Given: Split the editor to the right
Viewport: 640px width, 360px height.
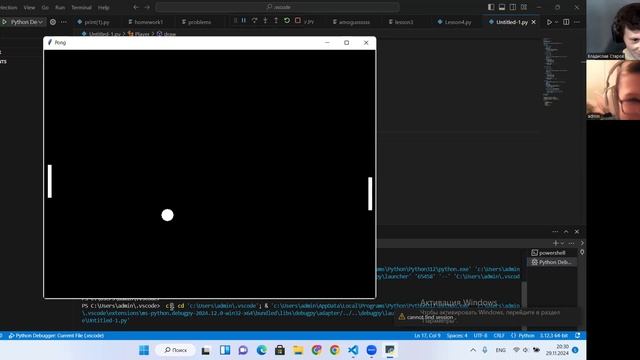Looking at the screenshot, I should 566,22.
